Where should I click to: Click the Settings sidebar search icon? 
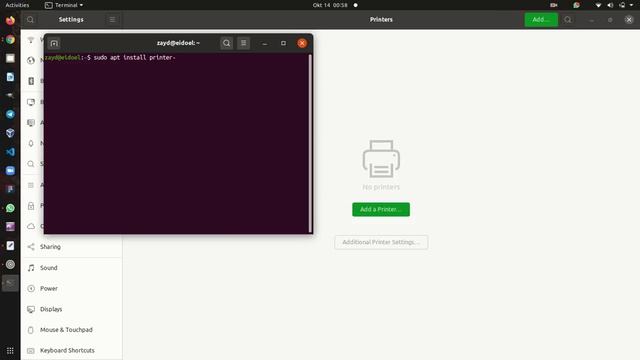point(30,20)
